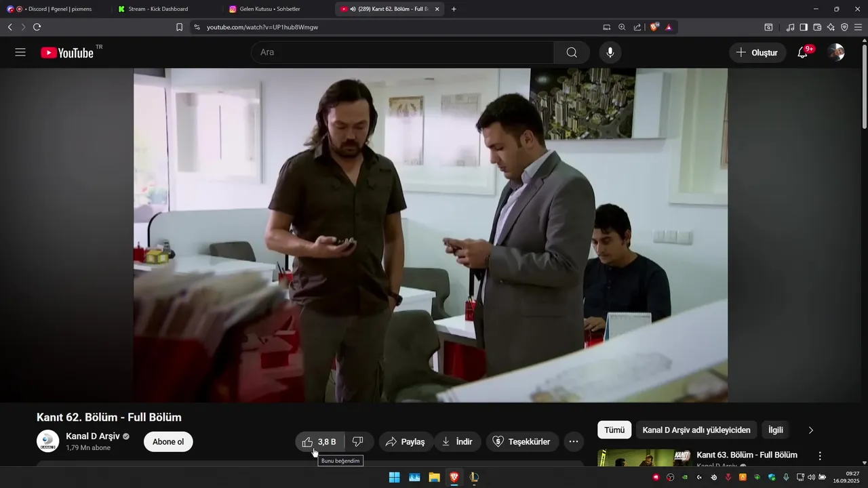Bookmark this page

click(x=179, y=27)
